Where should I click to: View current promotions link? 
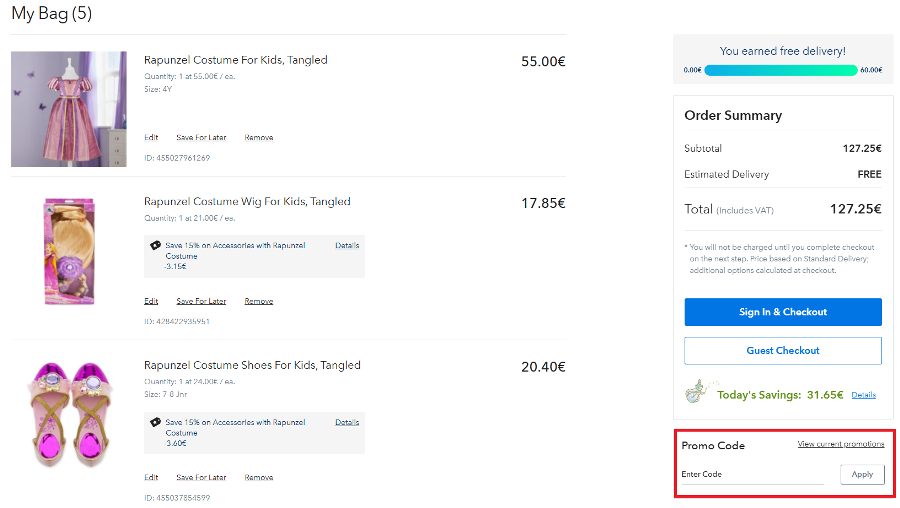click(x=840, y=444)
